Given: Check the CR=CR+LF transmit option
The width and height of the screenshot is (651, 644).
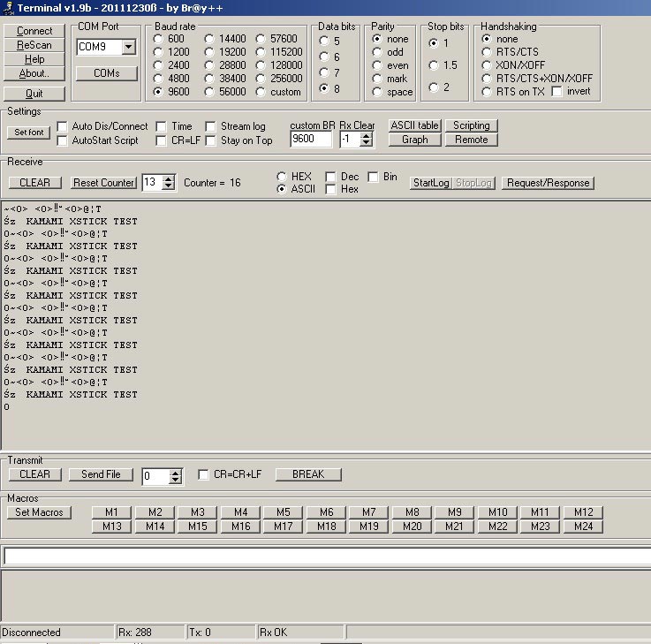Looking at the screenshot, I should tap(204, 474).
